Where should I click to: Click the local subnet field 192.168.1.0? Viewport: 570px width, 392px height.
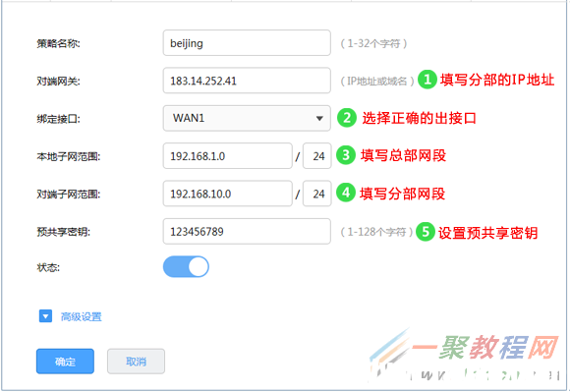(x=228, y=156)
